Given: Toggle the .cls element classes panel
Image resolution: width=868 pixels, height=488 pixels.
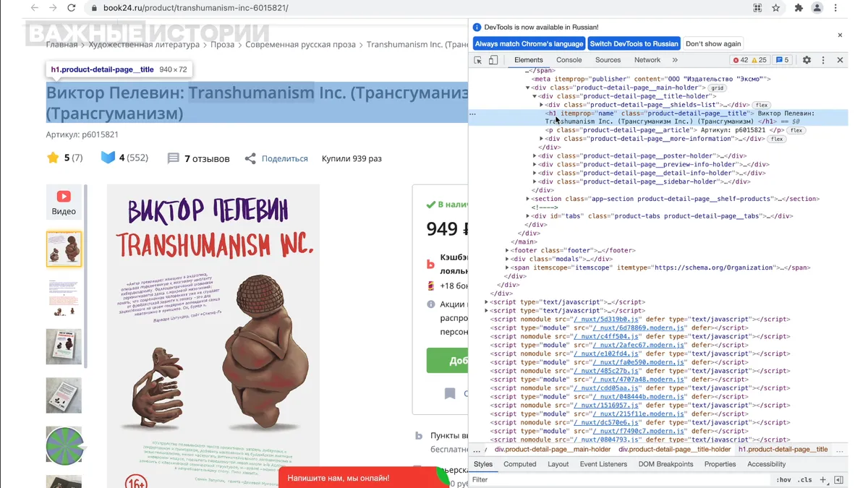Looking at the screenshot, I should pyautogui.click(x=805, y=480).
